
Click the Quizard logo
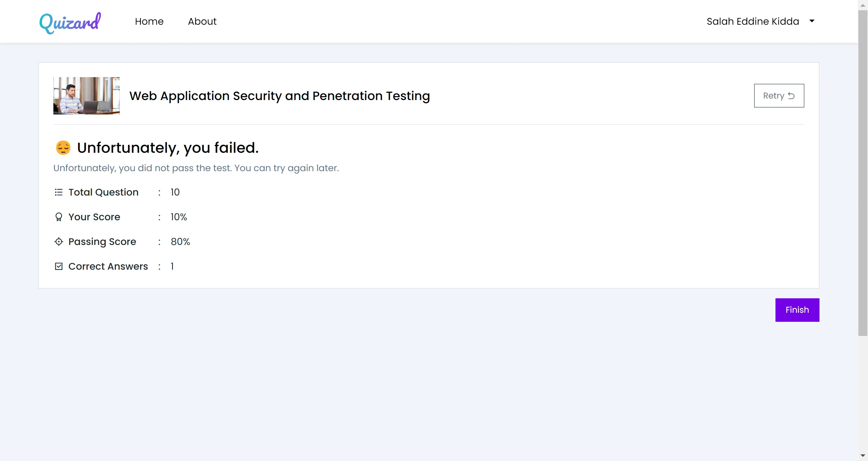[70, 23]
